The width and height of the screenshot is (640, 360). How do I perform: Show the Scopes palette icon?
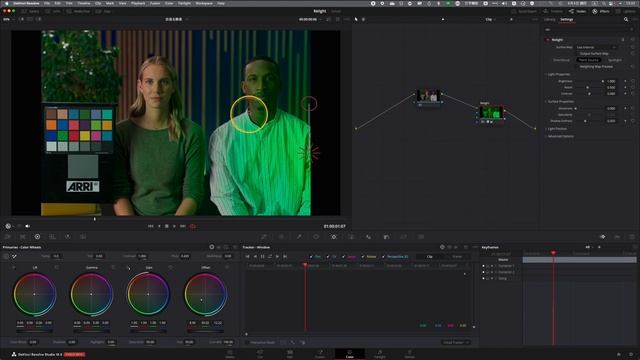[617, 237]
